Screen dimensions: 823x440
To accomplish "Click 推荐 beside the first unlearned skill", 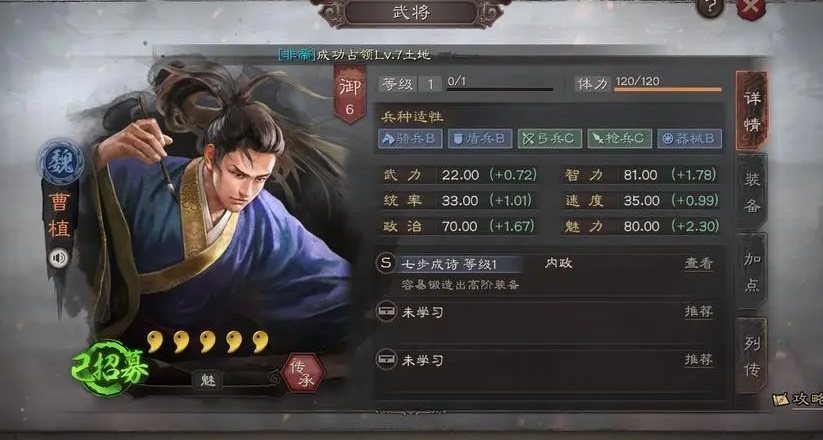I will tap(699, 311).
